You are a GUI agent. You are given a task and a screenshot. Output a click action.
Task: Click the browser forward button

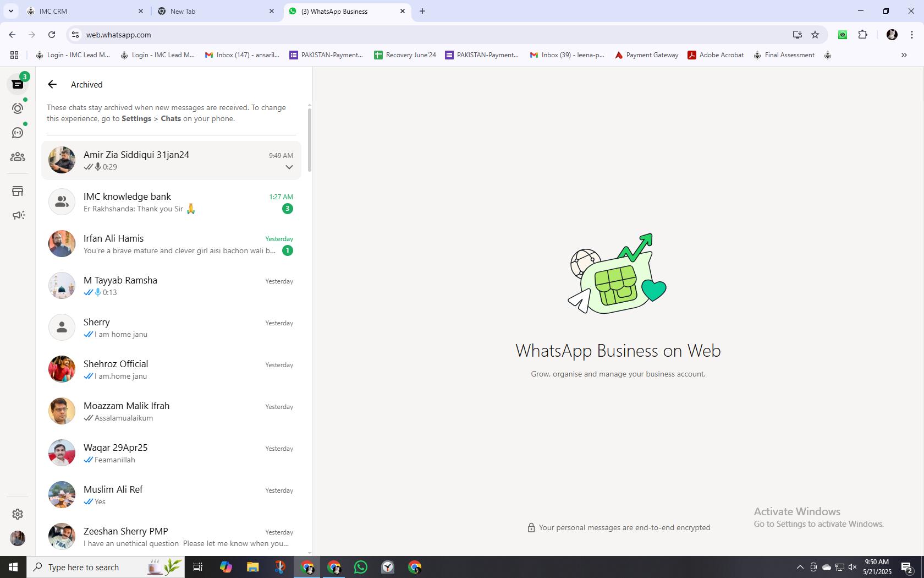(32, 35)
